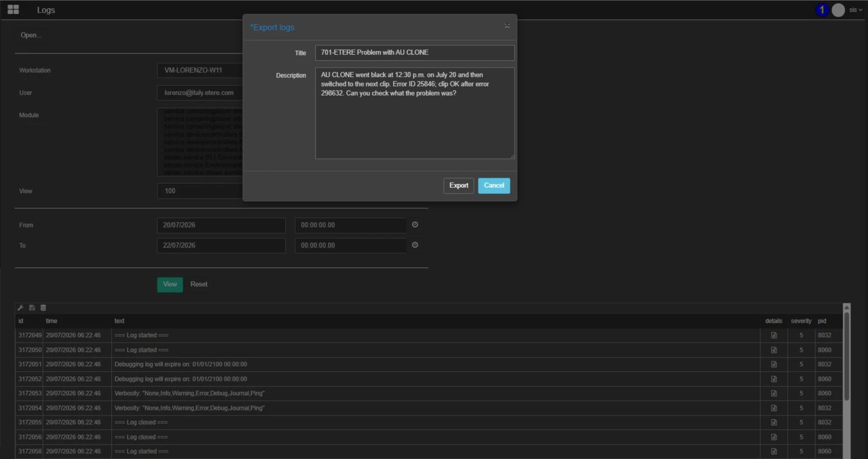Open details icon for log 3172056
Screen dimensions: 868x459
point(774,437)
